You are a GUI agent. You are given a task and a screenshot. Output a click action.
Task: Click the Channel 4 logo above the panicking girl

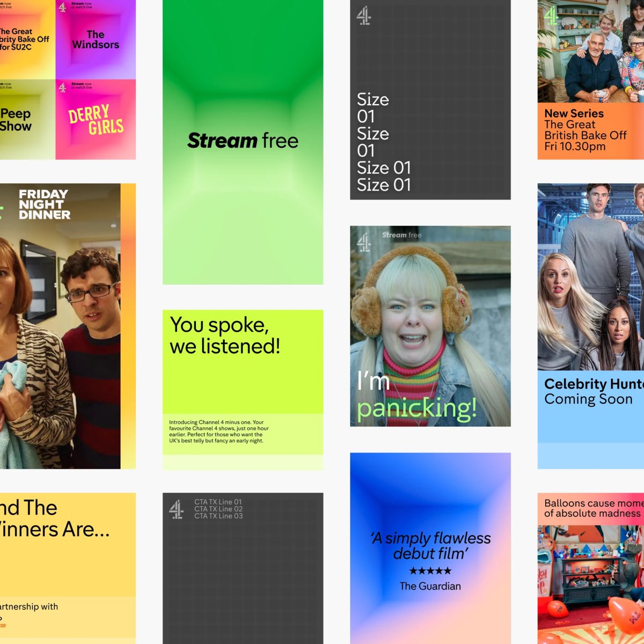tap(364, 242)
